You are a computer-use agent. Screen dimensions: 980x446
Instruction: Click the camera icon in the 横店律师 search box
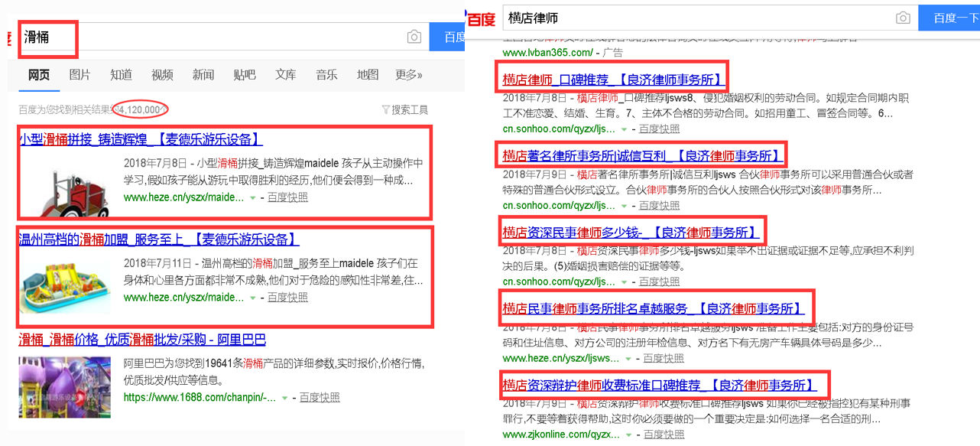(903, 18)
